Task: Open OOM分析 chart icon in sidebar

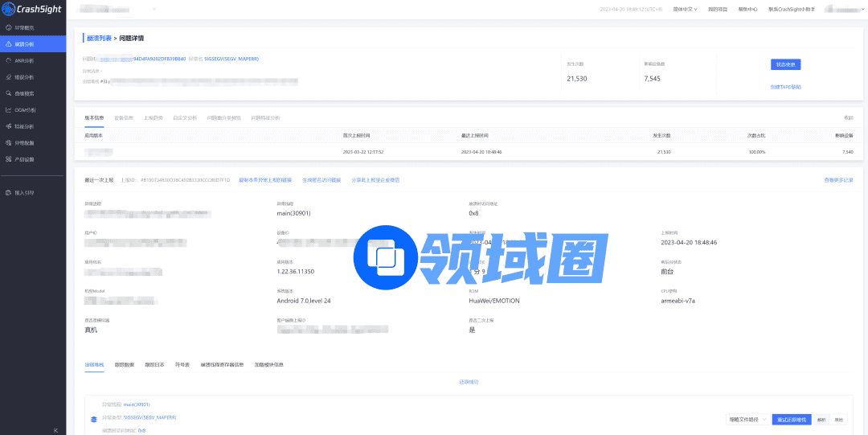Action: click(x=8, y=110)
